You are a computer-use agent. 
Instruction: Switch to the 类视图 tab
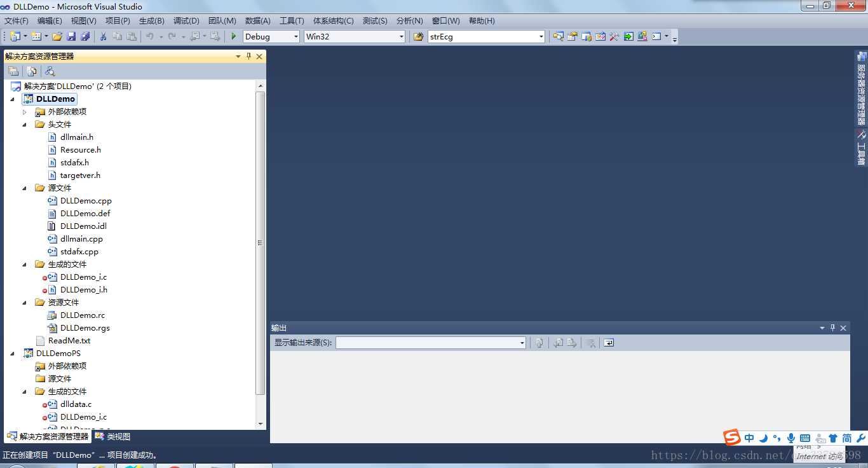point(112,436)
